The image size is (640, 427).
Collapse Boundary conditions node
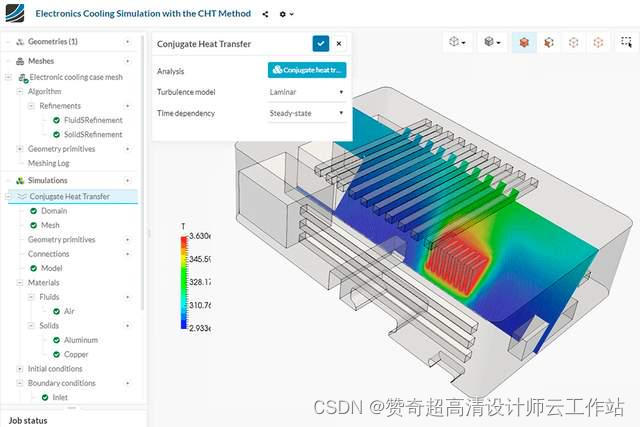coord(20,383)
